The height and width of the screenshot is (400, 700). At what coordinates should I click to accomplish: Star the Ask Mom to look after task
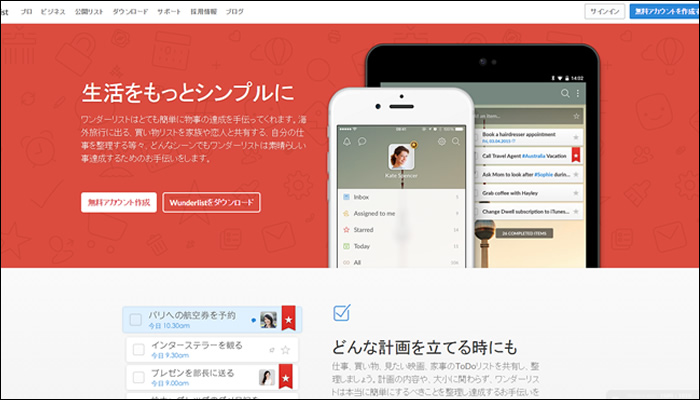click(x=576, y=175)
